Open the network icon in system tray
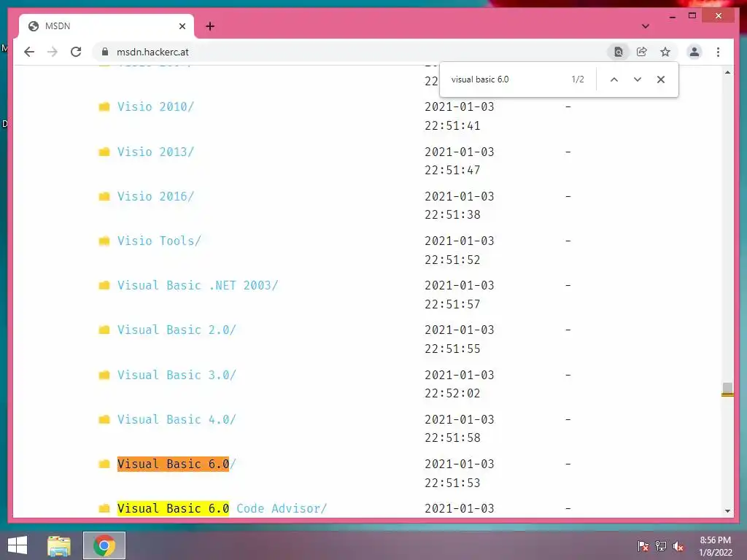 click(x=661, y=546)
